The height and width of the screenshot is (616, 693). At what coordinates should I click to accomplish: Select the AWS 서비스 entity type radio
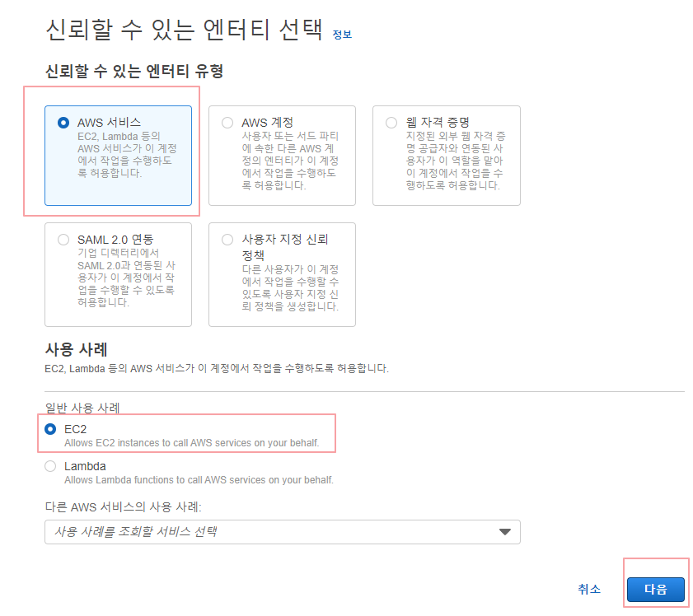pos(63,123)
